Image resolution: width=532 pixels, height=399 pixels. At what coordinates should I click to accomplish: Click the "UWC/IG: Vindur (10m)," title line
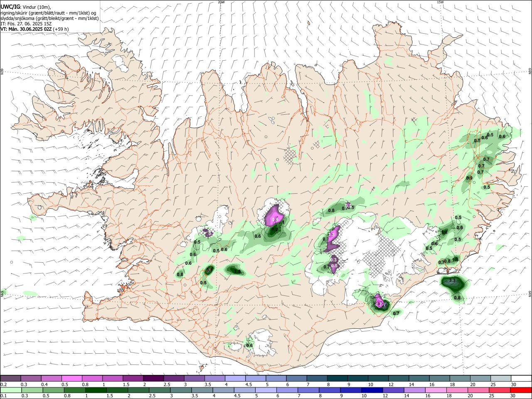tap(26, 7)
